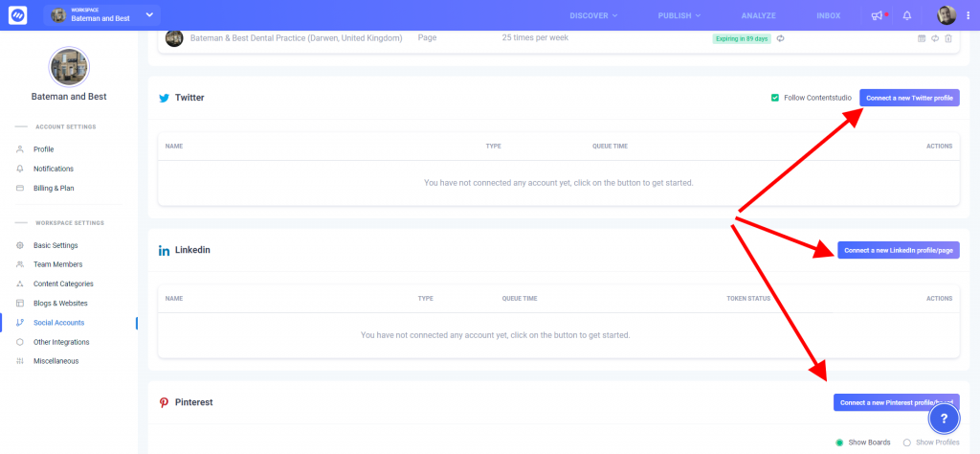Click the Twitter bird icon
980x454 pixels.
164,99
